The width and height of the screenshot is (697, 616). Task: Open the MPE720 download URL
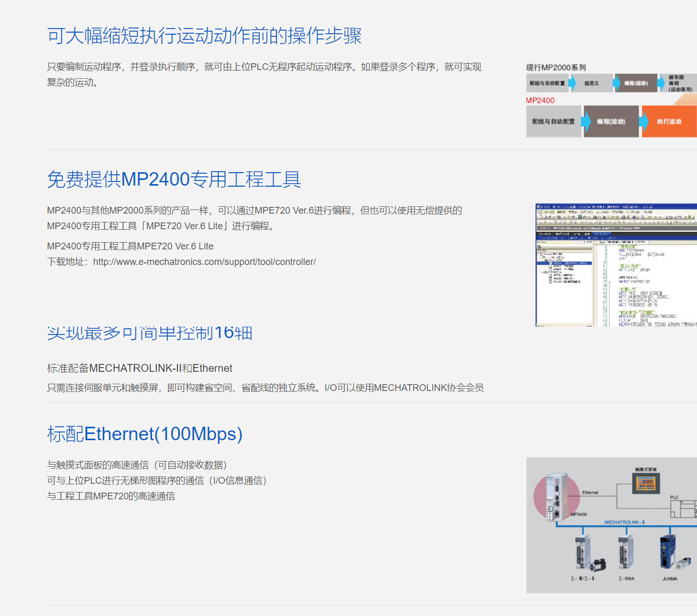tap(204, 262)
